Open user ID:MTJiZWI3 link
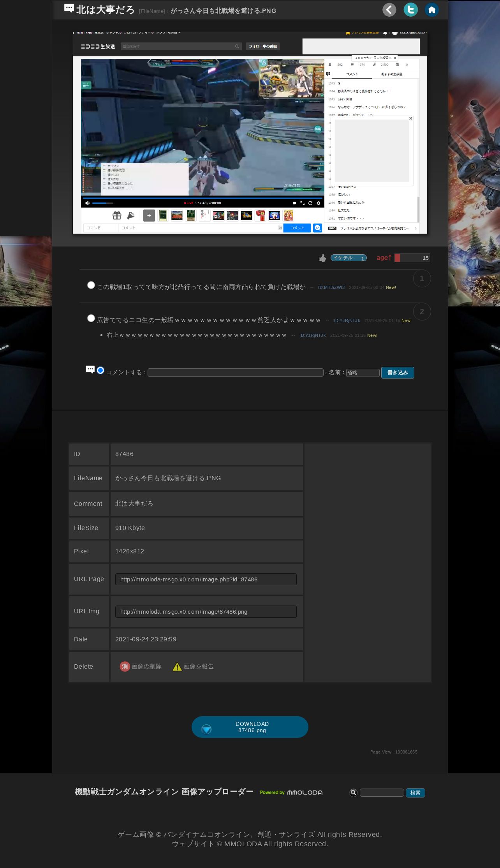 click(331, 287)
